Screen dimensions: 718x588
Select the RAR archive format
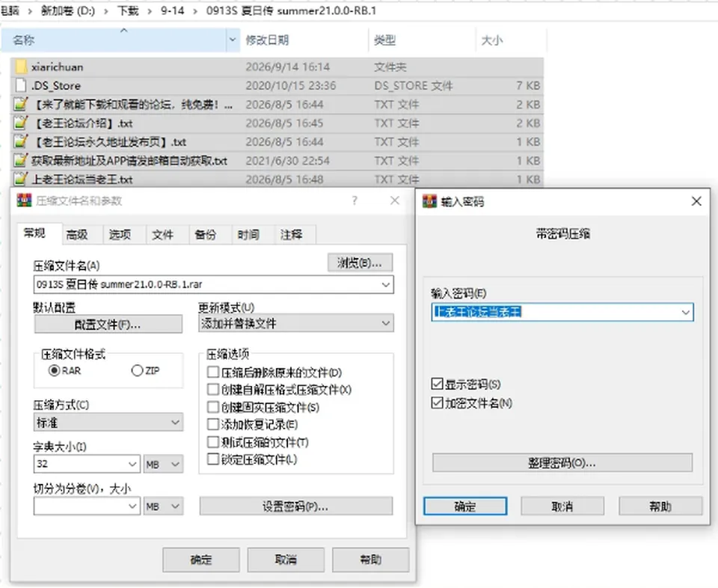(x=55, y=370)
